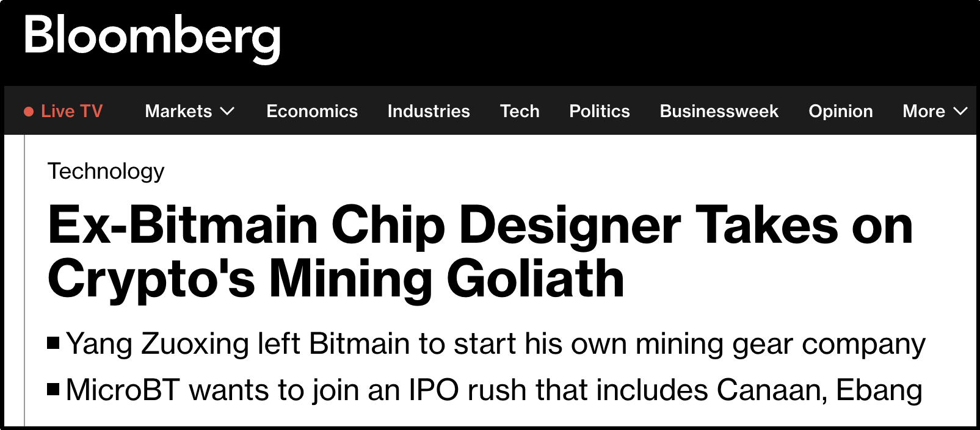Go to the Economics section
The width and height of the screenshot is (980, 430).
[x=312, y=111]
